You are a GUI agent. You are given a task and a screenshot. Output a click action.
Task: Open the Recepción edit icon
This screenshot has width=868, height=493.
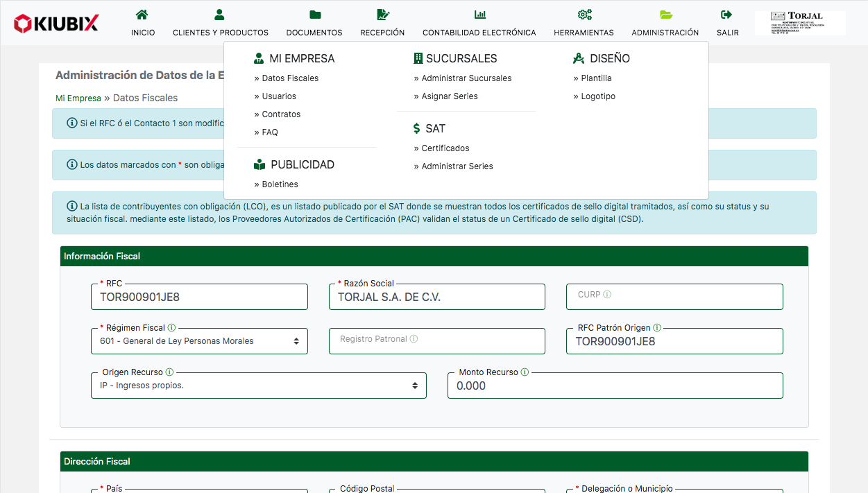point(382,15)
